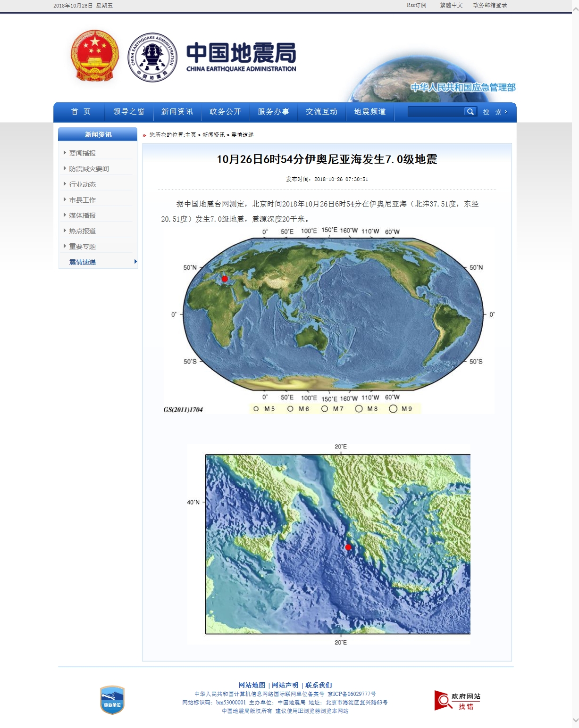
Task: Click the regional Ionian Sea map
Action: click(329, 544)
